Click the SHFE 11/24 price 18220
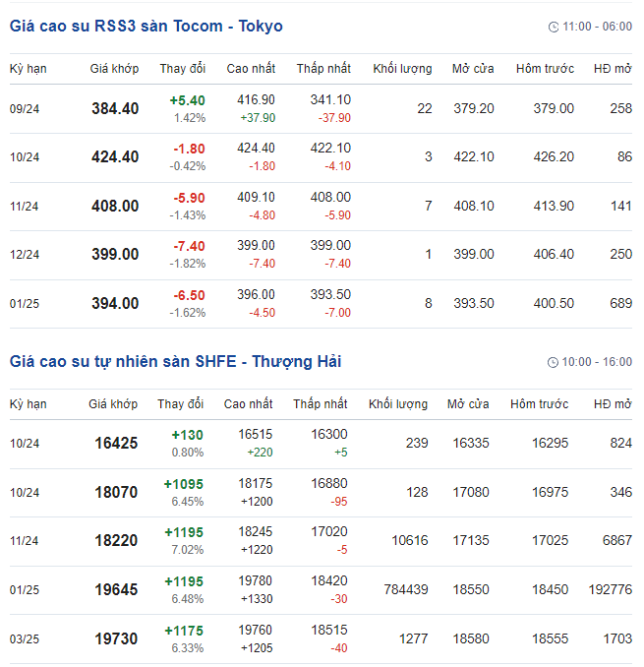Viewport: 644px width, 667px height. tap(116, 541)
